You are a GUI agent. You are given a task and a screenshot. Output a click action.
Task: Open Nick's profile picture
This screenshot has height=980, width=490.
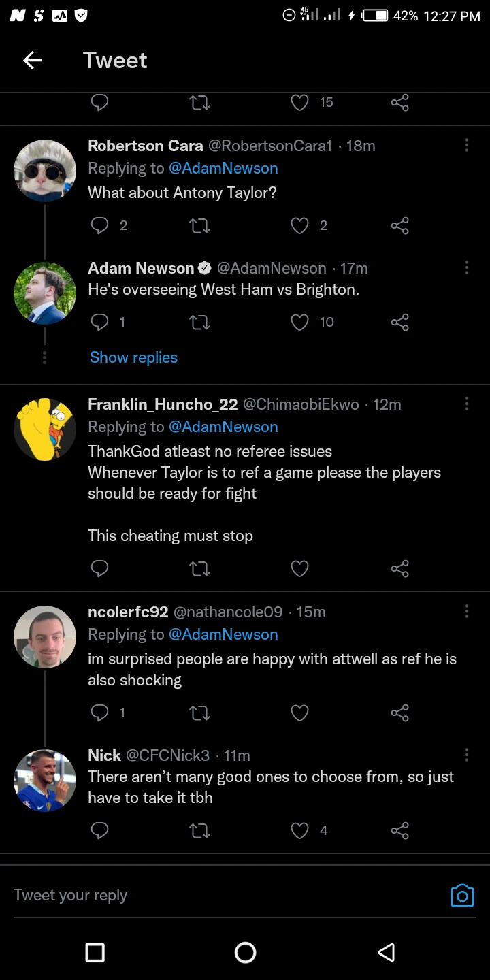pyautogui.click(x=45, y=781)
